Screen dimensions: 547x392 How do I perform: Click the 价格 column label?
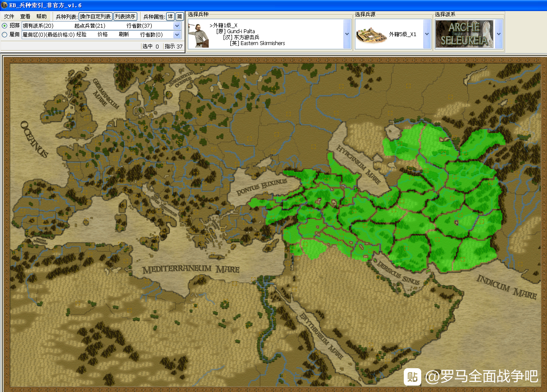[x=102, y=35]
